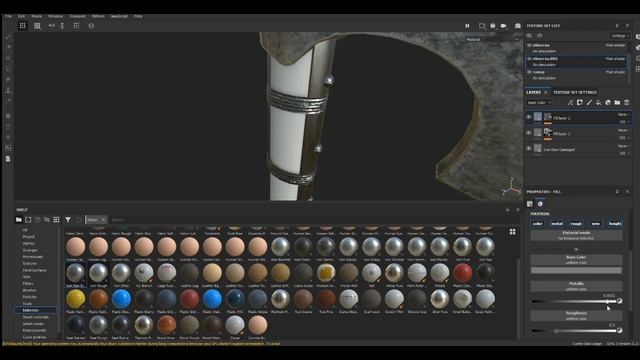640x360 pixels.
Task: Toggle the height channel in Material
Action: (x=615, y=224)
